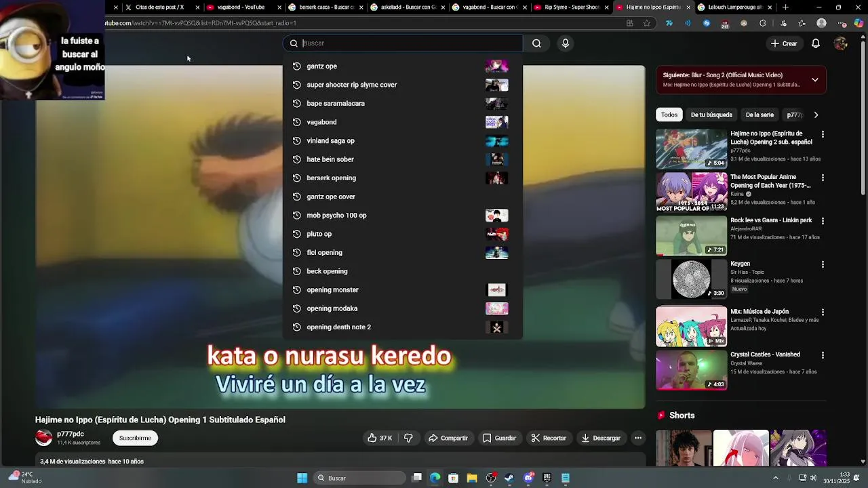
Task: Open the Hajime no Ippo Opening 2 thumbnail
Action: [x=691, y=148]
